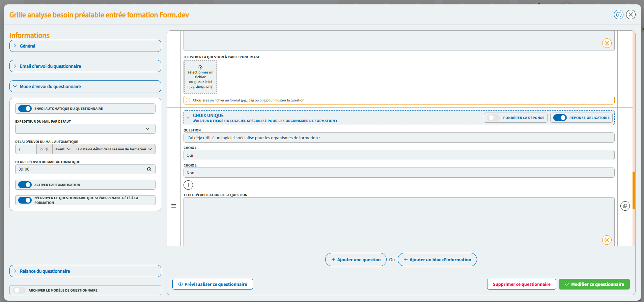Viewport: 644px width, 302px height.
Task: Click the emoji icon in the explanation text area
Action: [x=607, y=240]
